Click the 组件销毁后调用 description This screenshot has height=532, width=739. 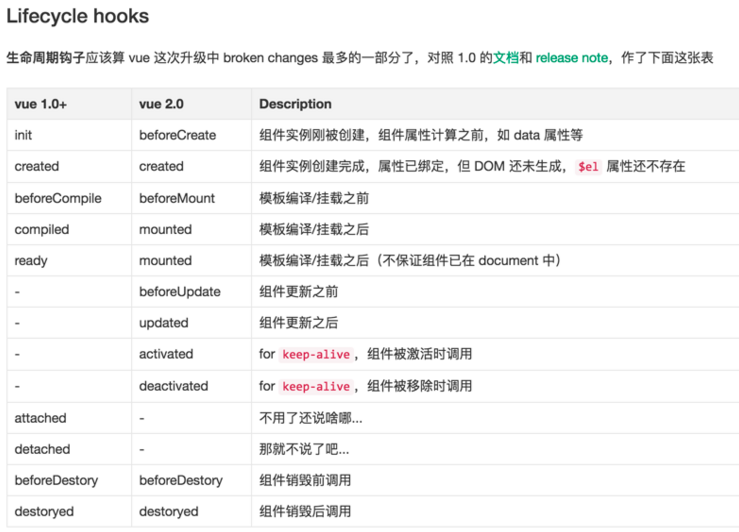305,511
